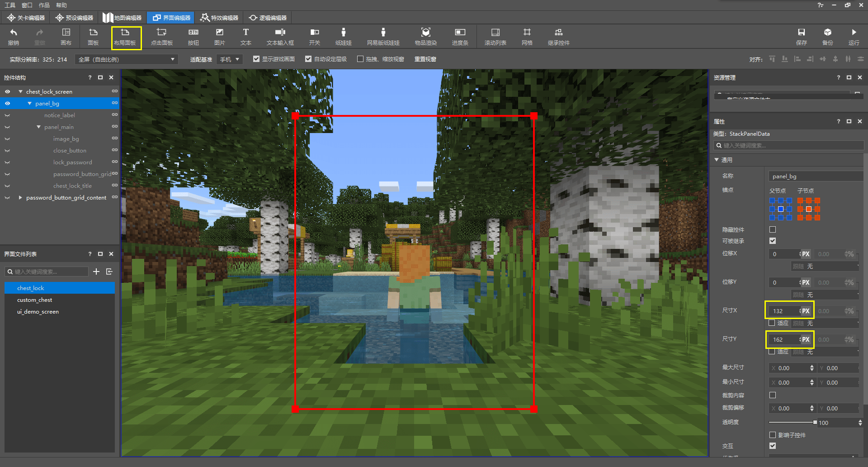Screen dimensions: 868x467
Task: Expand password_button_grid_content node
Action: 20,197
